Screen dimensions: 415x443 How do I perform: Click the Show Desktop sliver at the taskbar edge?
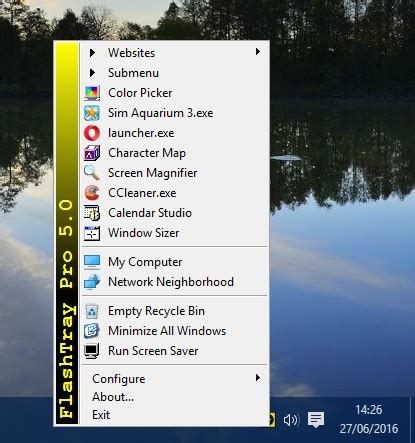[413, 420]
